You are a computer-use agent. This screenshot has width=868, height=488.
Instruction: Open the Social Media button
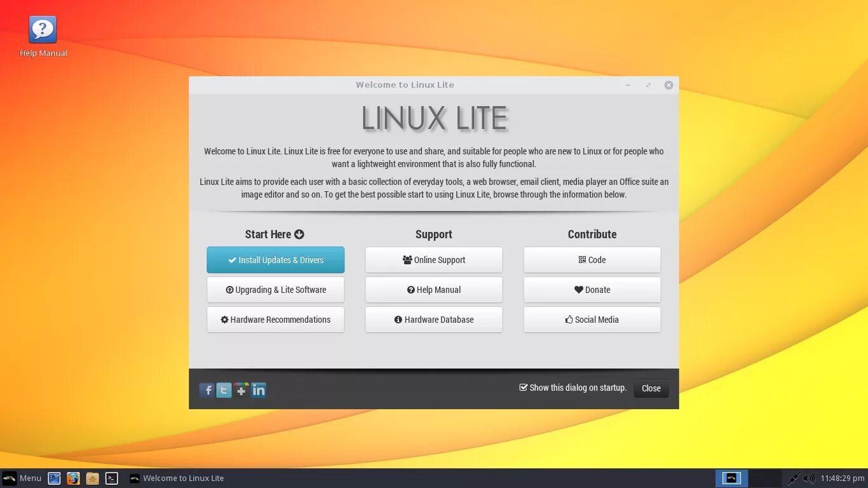pyautogui.click(x=592, y=320)
